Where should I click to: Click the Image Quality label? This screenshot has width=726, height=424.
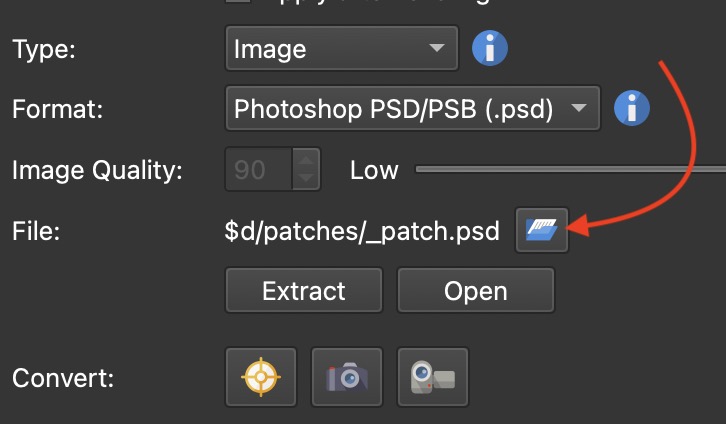point(97,170)
